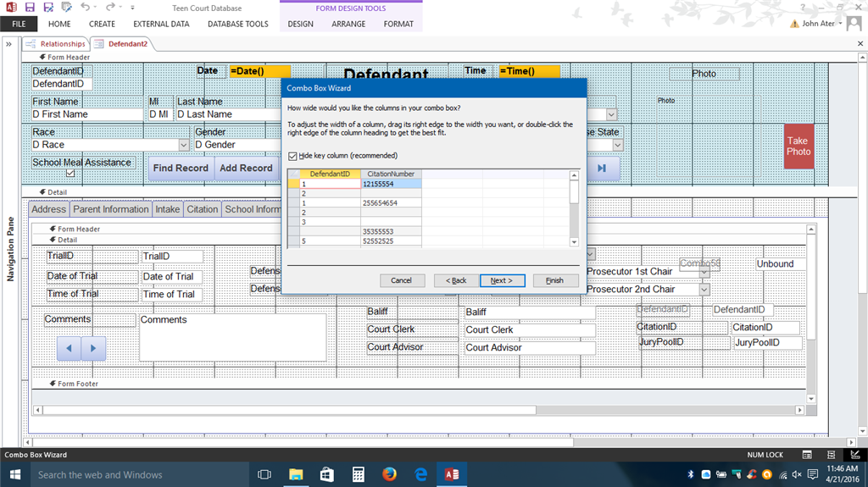
Task: Open the FILE menu
Action: 19,24
